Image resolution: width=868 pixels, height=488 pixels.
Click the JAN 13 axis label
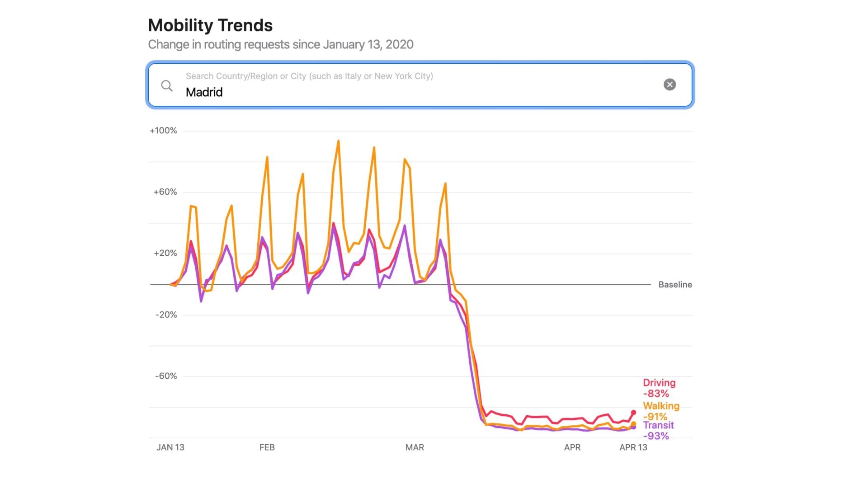(170, 447)
